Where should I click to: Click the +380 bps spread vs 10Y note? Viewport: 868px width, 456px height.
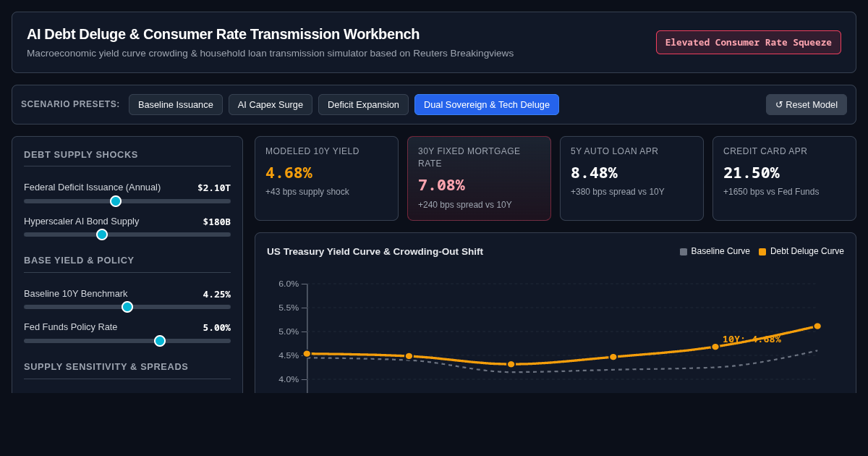[618, 192]
